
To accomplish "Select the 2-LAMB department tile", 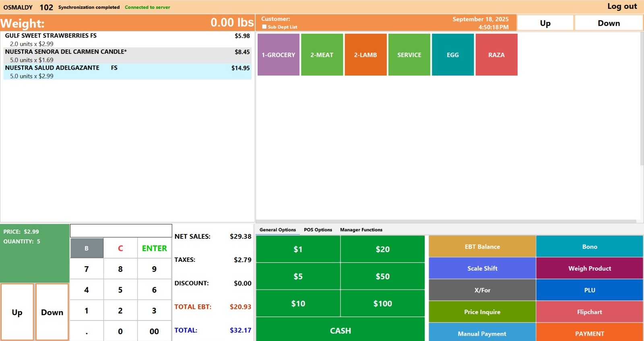I will [x=365, y=55].
